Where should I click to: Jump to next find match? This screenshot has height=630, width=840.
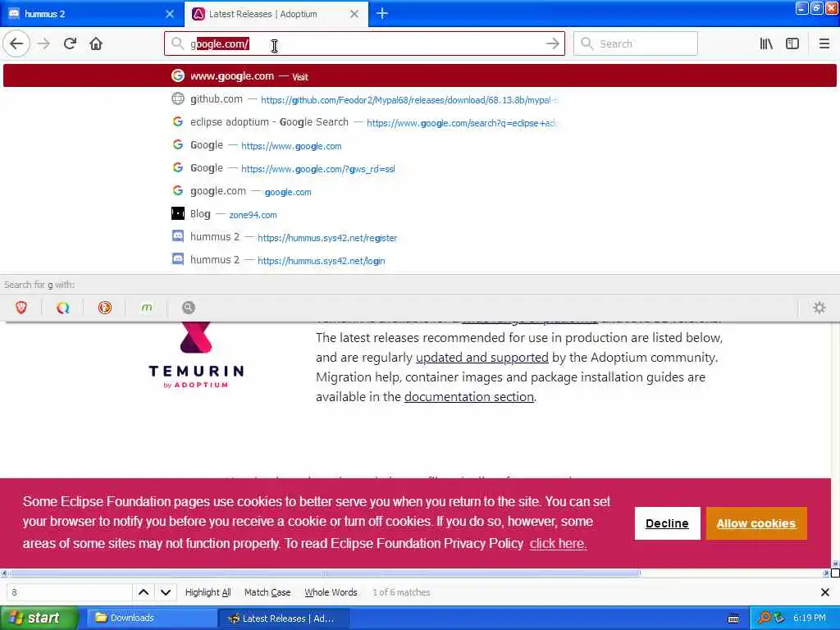coord(166,592)
